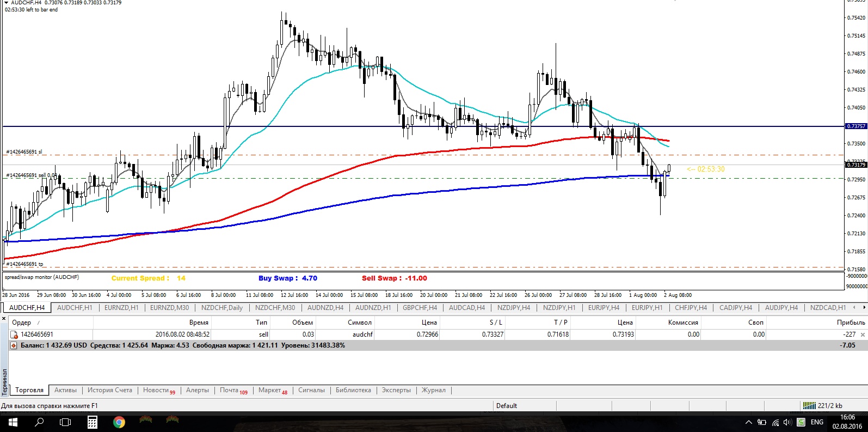Open the История Счета terminal tab

[x=110, y=390]
